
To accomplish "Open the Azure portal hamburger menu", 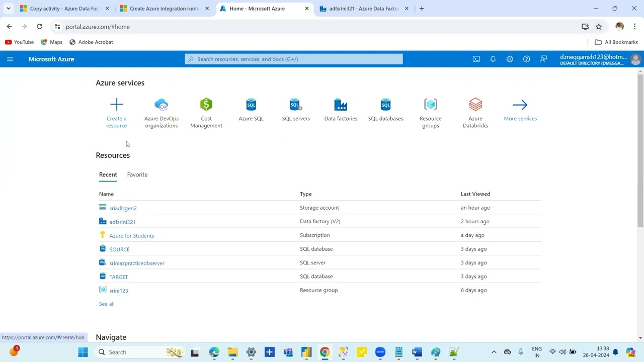I will click(x=10, y=59).
